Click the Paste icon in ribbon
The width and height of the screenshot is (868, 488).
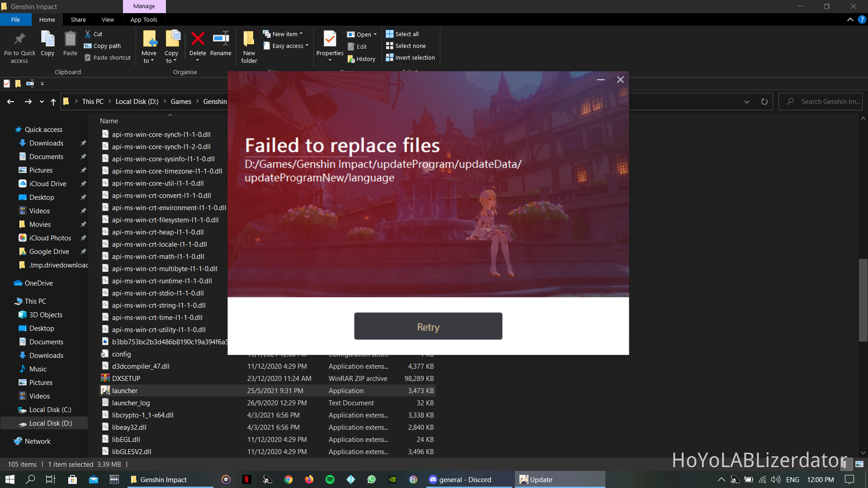pos(70,39)
